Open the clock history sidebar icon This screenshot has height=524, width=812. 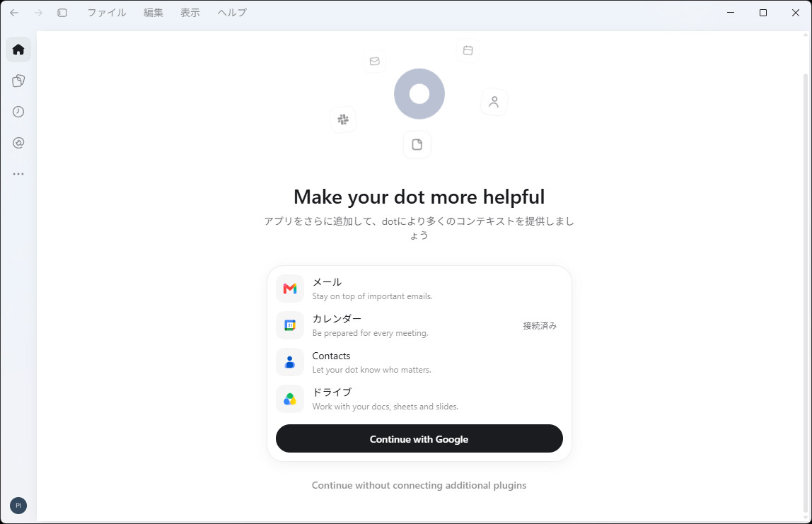click(18, 112)
